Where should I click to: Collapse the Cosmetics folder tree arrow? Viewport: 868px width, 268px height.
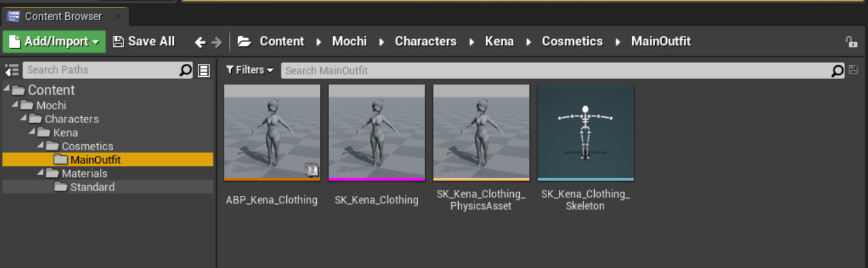click(x=41, y=146)
